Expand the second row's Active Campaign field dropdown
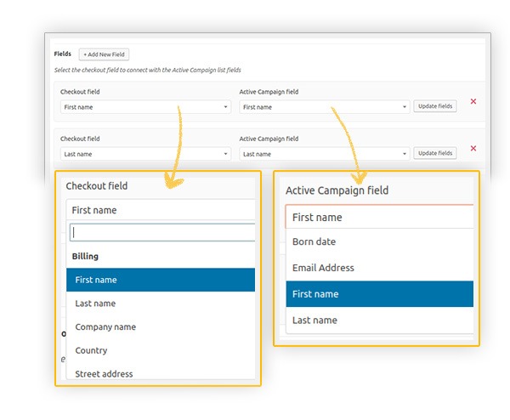This screenshot has width=510, height=420. click(325, 154)
